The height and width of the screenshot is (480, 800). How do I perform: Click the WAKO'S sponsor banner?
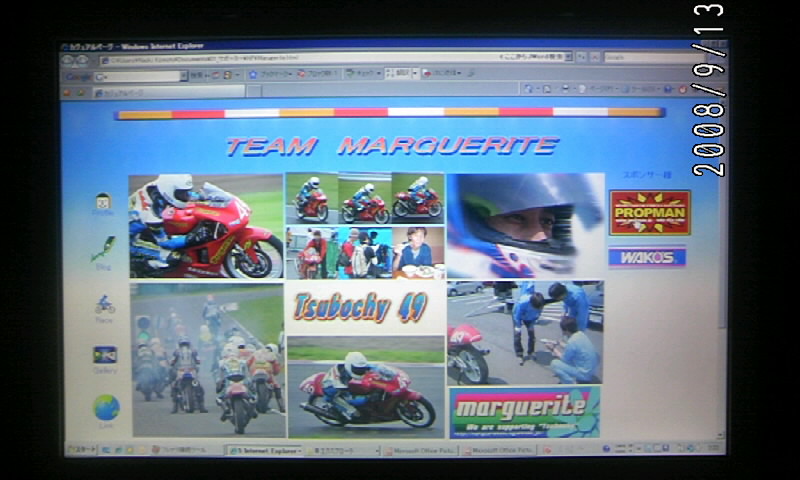(647, 257)
